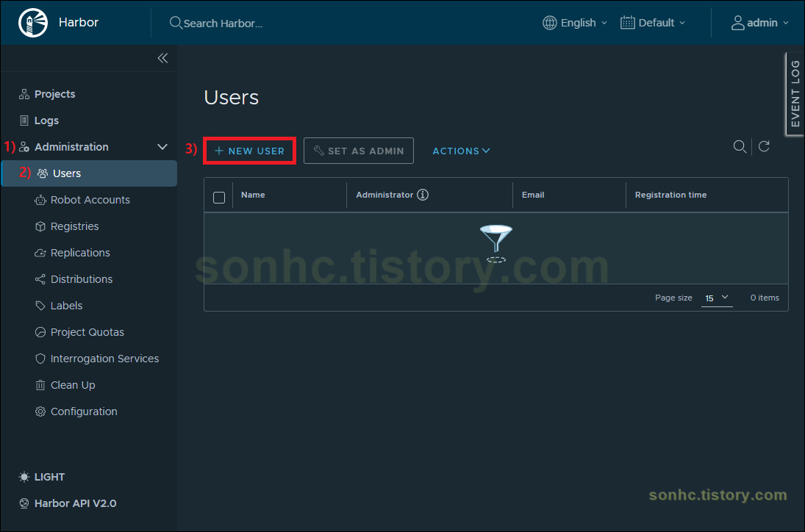Open Interrogation Services page

click(104, 359)
